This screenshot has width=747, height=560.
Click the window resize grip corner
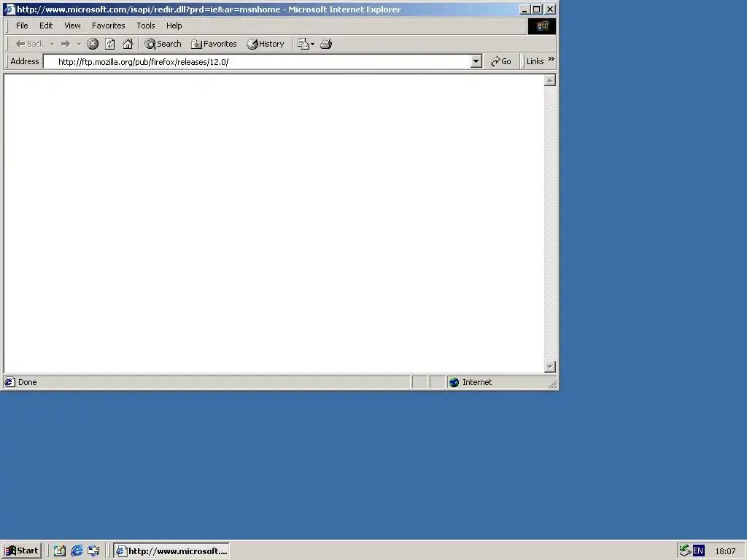pyautogui.click(x=553, y=384)
